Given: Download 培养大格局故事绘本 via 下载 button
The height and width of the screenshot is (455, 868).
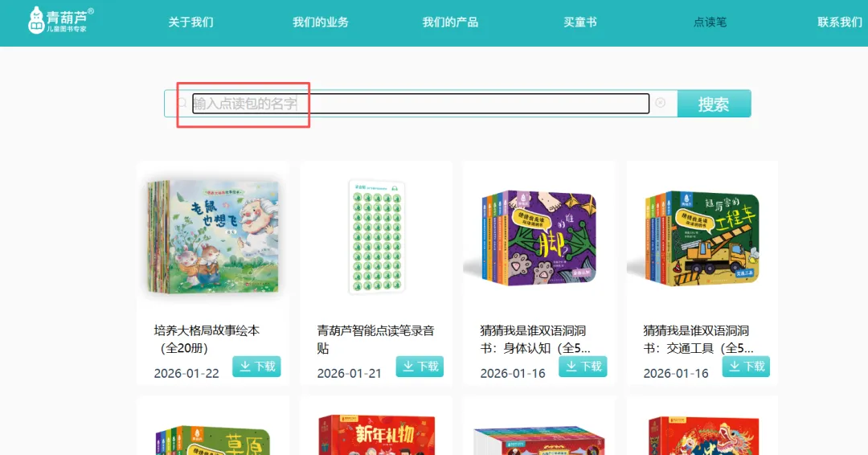Looking at the screenshot, I should [x=257, y=367].
